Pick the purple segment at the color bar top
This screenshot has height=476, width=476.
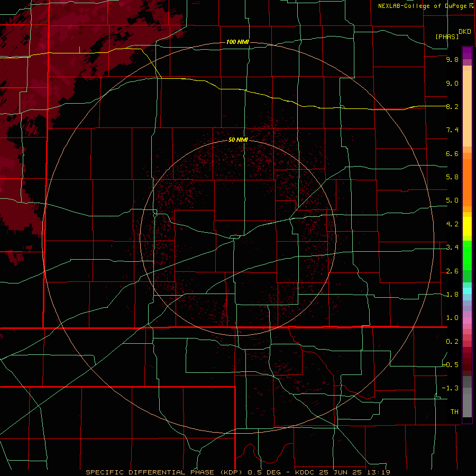pos(467,53)
